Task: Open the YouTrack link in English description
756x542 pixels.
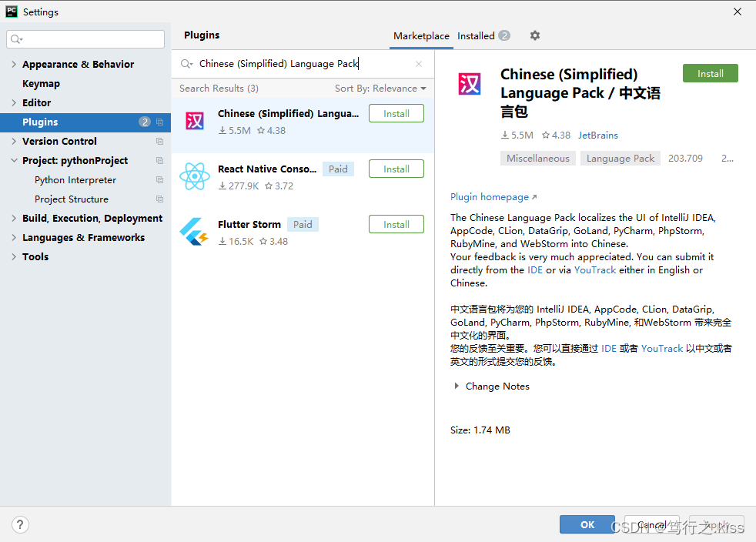Action: [595, 269]
